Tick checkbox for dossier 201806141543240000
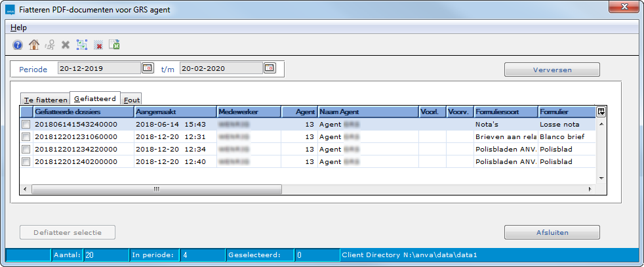 click(x=26, y=124)
